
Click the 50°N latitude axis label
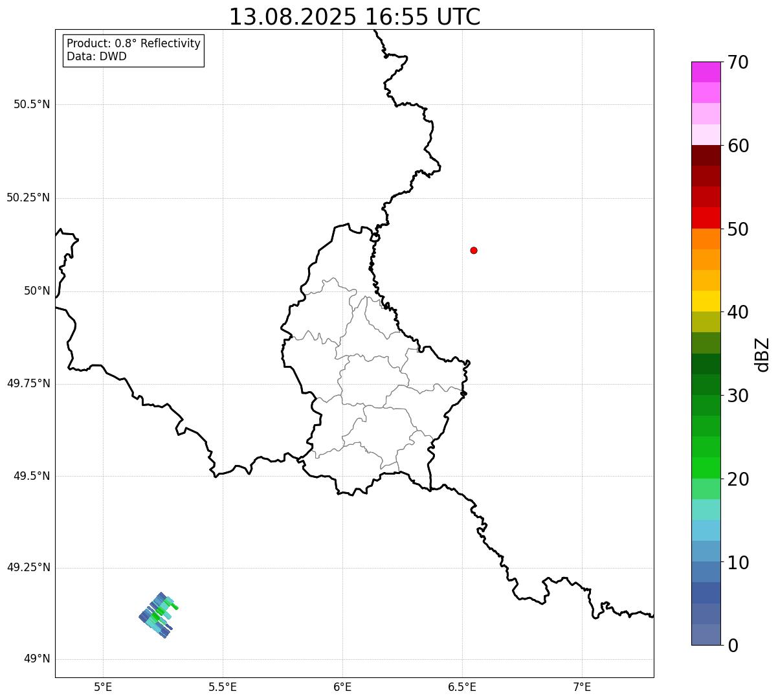(37, 291)
